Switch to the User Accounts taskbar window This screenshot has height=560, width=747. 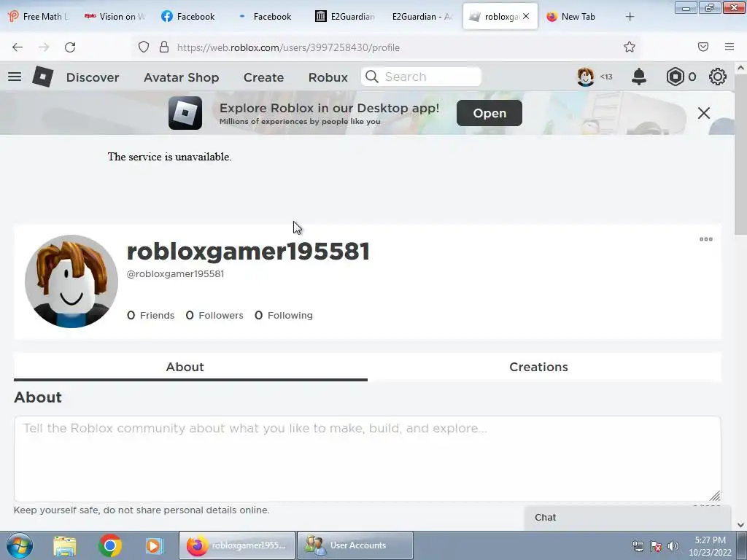pos(355,545)
